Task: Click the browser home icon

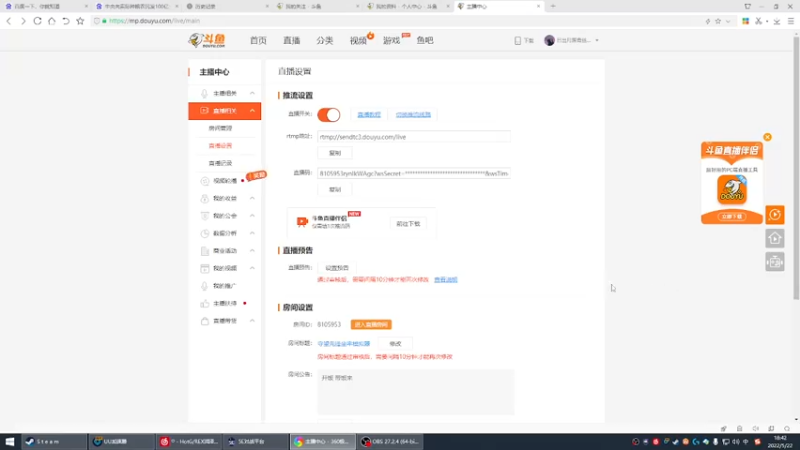Action: point(52,21)
